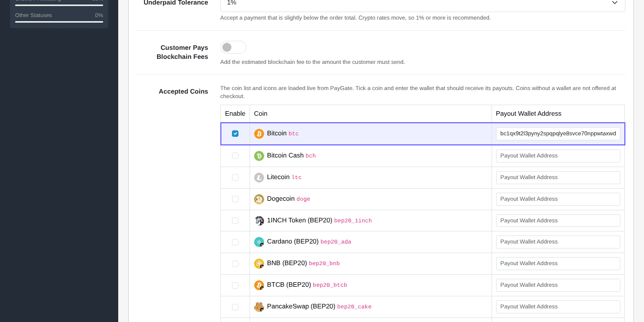
Task: Click the Litecoin coin icon
Action: [259, 178]
